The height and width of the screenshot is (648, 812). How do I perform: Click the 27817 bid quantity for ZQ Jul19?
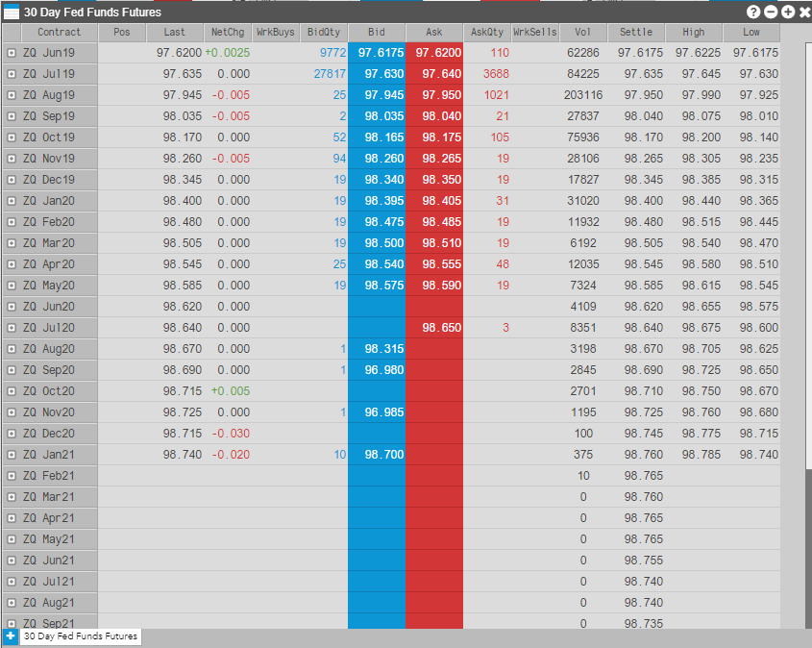(x=330, y=74)
